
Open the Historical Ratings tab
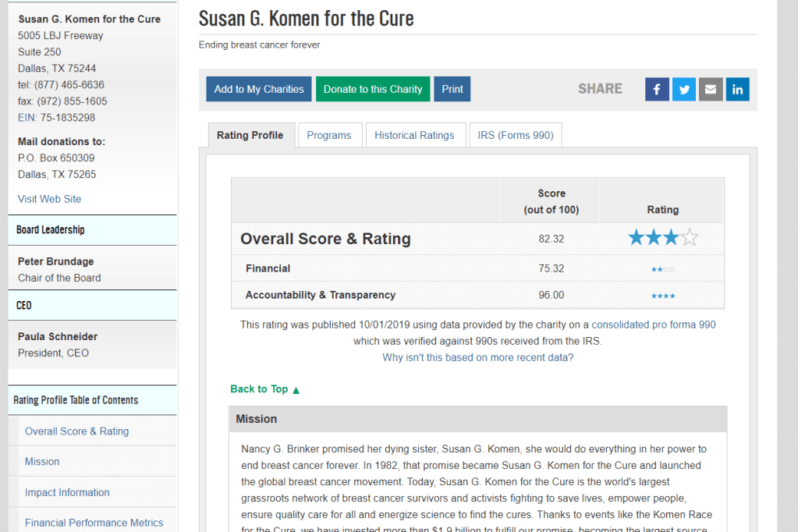coord(414,135)
